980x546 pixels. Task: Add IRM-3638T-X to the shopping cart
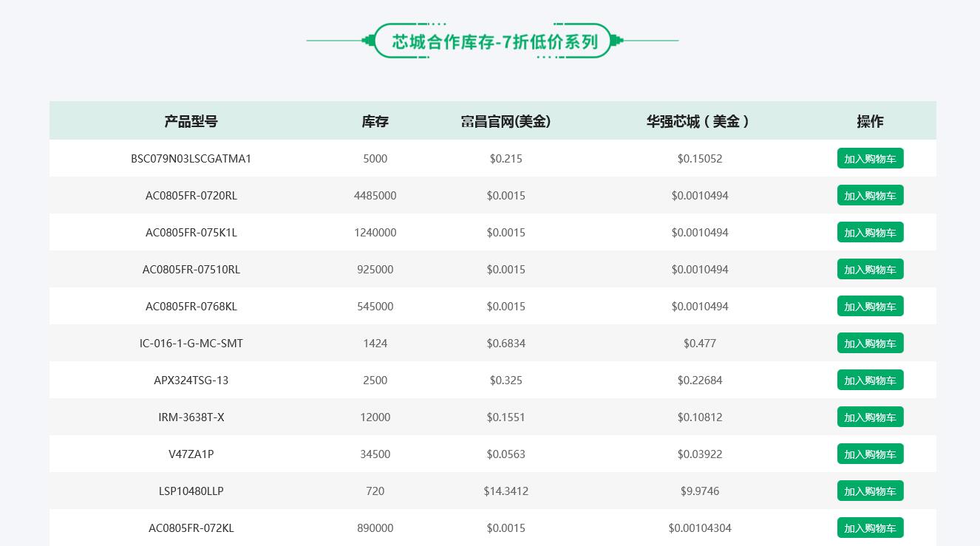(x=870, y=417)
